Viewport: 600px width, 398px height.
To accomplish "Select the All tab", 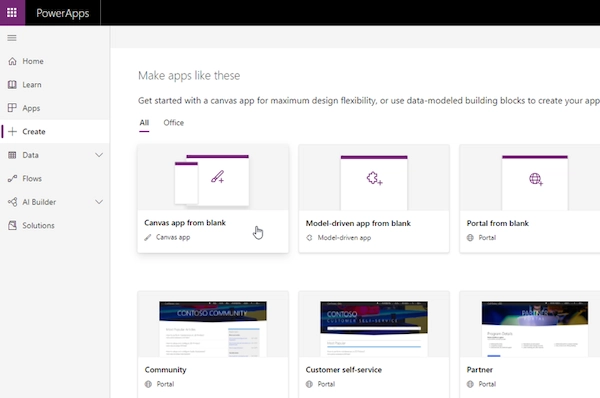I will coord(144,123).
